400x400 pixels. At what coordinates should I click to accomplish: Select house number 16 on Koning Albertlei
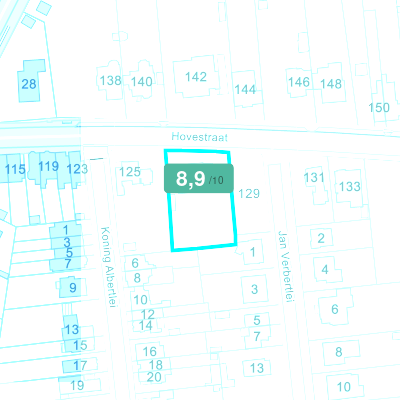tap(149, 351)
